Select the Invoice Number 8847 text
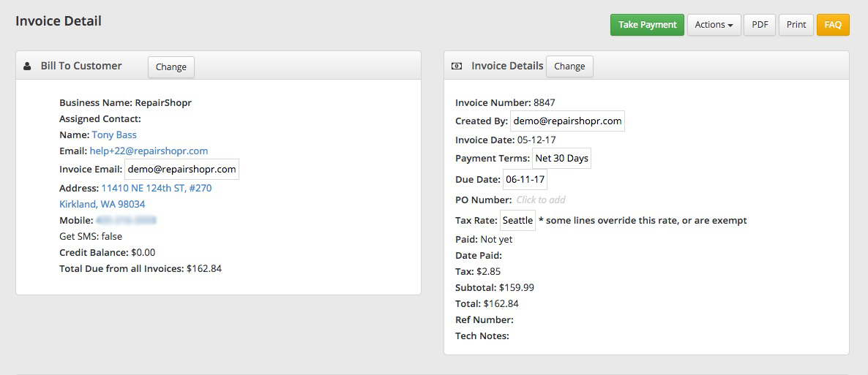The image size is (868, 375). pyautogui.click(x=505, y=102)
